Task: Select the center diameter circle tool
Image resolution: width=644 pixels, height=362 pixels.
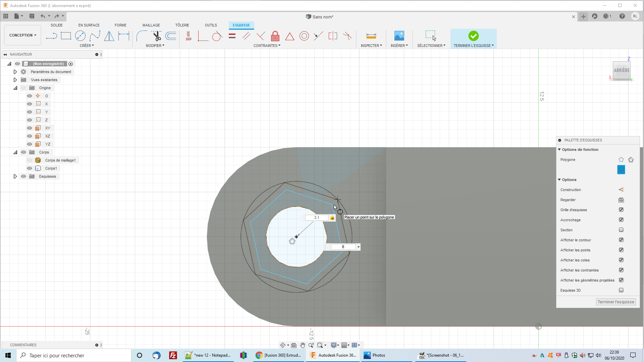Action: click(80, 36)
